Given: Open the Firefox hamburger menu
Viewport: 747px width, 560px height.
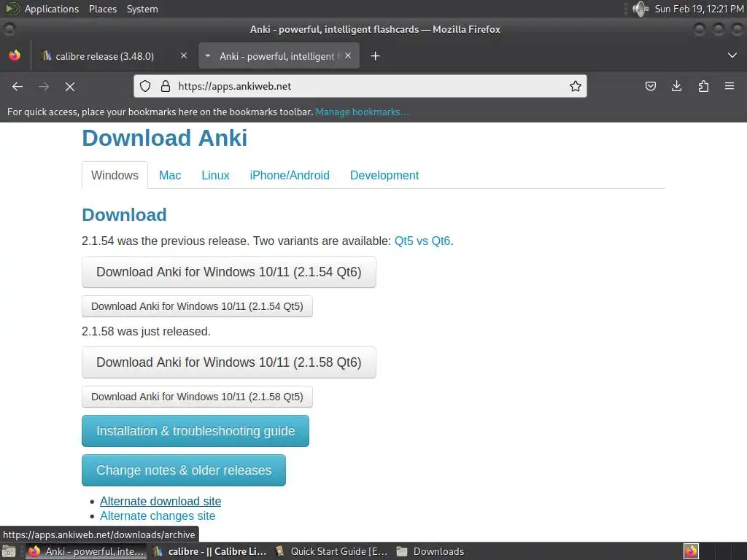Looking at the screenshot, I should click(729, 86).
